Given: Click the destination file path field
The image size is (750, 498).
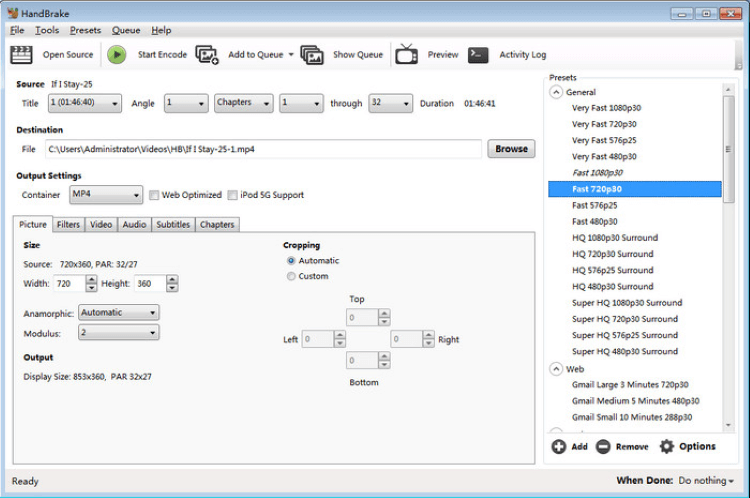Looking at the screenshot, I should (264, 149).
